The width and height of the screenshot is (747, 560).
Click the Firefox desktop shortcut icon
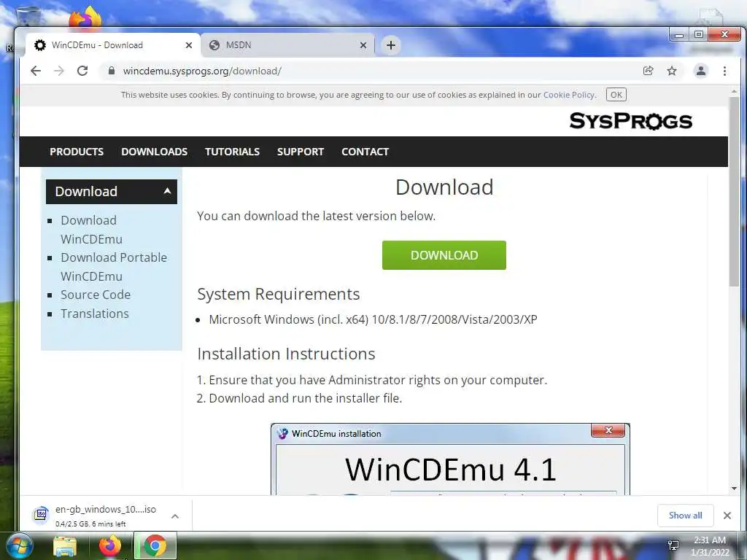click(x=86, y=17)
